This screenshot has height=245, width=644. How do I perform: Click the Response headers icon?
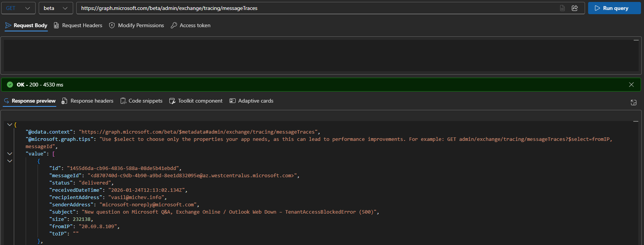[x=64, y=101]
